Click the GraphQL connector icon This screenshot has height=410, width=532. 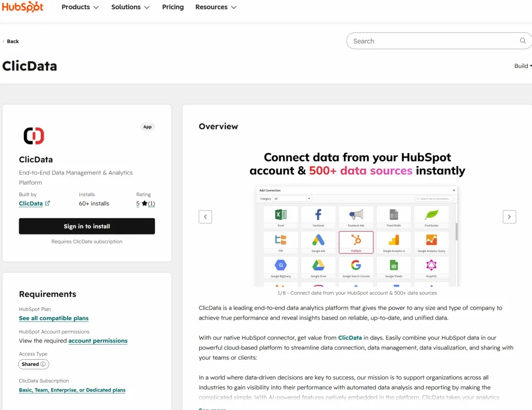431,265
